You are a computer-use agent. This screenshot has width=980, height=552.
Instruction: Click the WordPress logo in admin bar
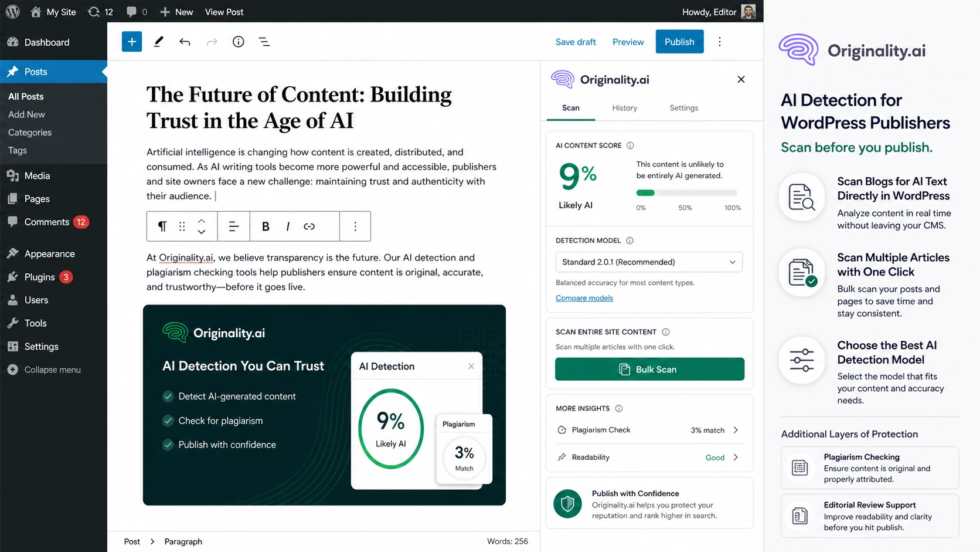[12, 11]
